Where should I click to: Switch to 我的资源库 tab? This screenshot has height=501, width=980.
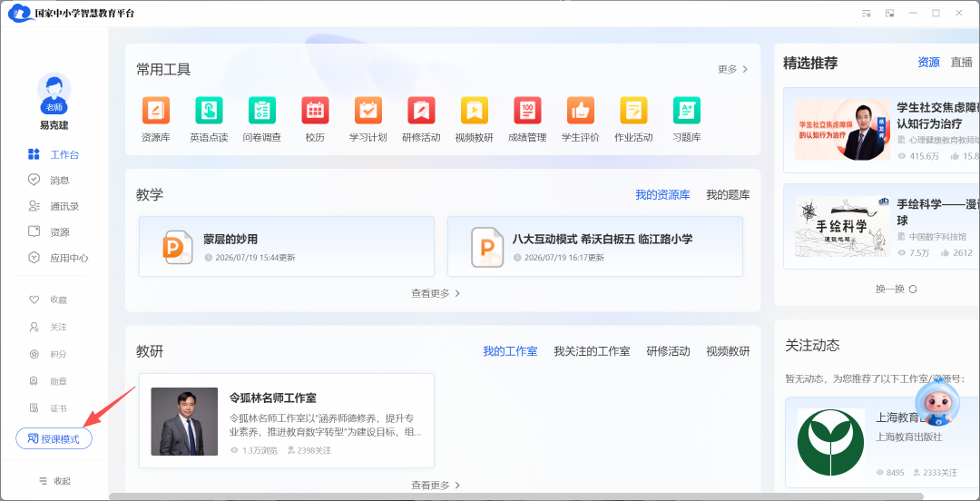(662, 195)
